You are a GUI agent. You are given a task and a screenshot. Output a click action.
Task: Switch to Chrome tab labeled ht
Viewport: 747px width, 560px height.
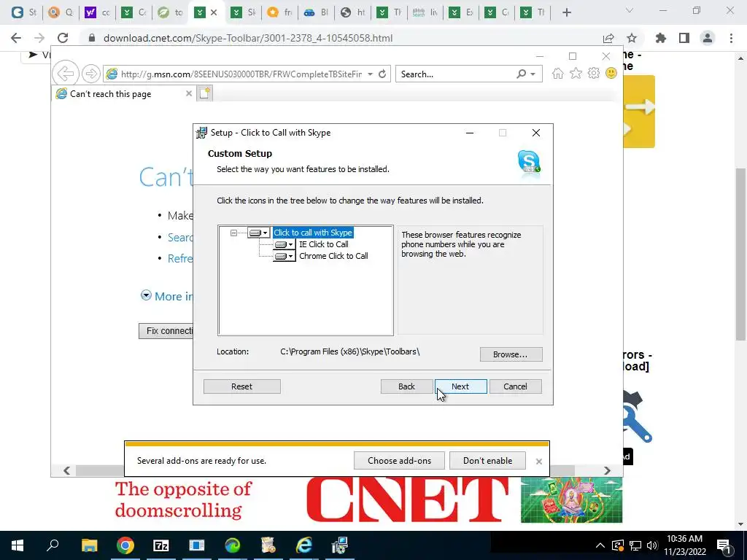tap(353, 12)
